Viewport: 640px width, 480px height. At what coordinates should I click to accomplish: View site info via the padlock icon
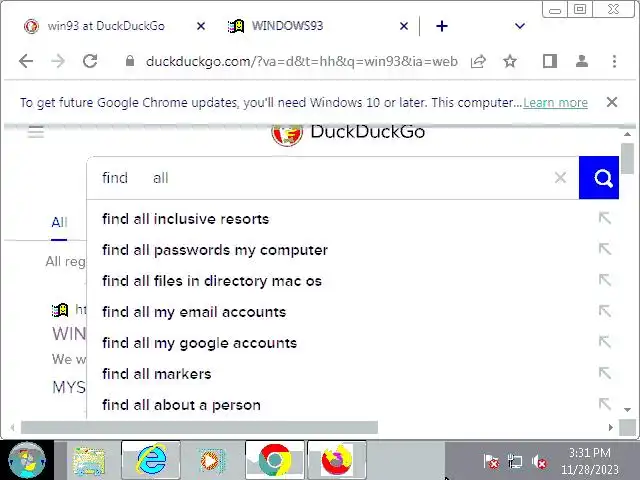[130, 61]
